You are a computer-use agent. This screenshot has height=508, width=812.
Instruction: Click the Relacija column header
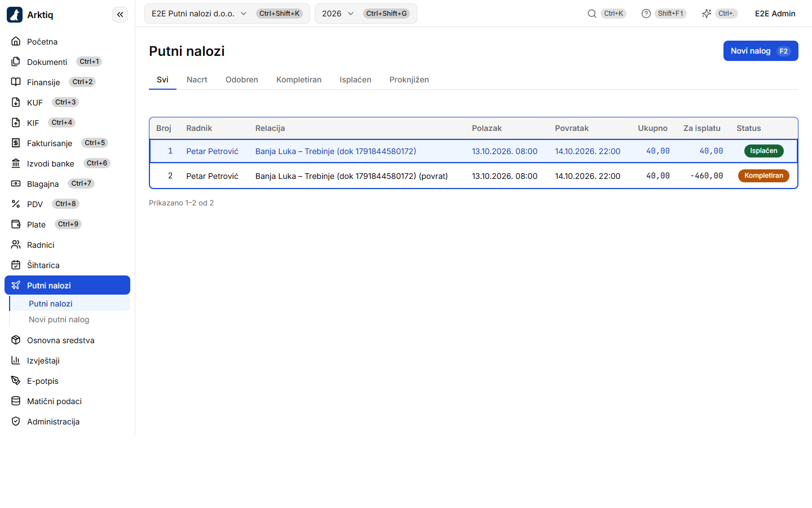click(x=270, y=128)
